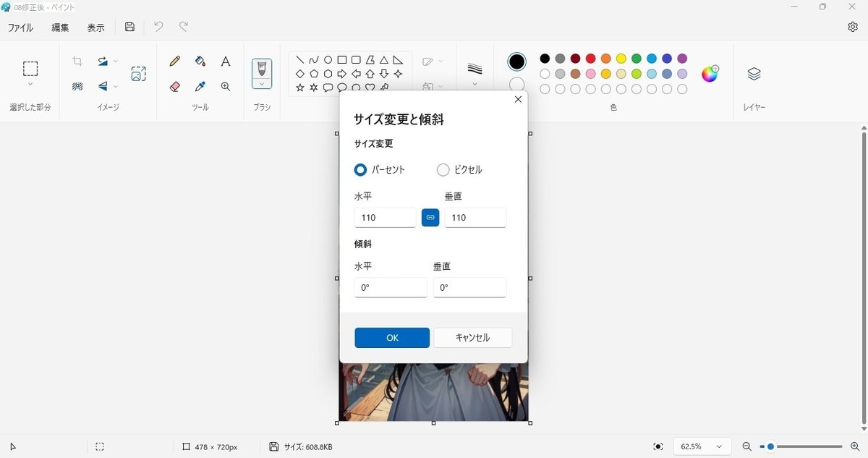
Task: Open Paint settings gear
Action: pos(853,27)
